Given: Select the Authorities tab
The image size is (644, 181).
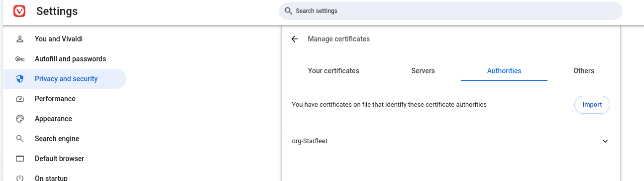Looking at the screenshot, I should click(x=504, y=71).
